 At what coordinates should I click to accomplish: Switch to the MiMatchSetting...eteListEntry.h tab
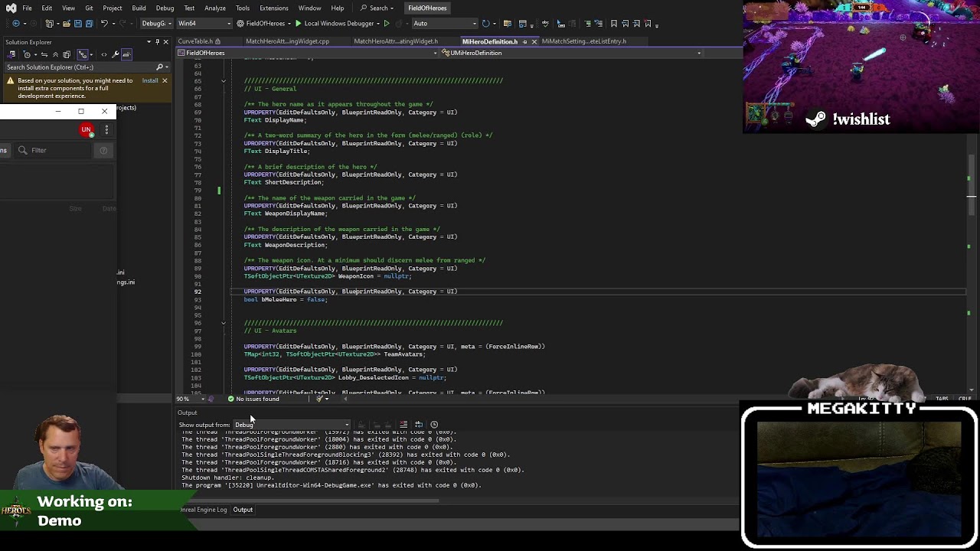coord(584,41)
